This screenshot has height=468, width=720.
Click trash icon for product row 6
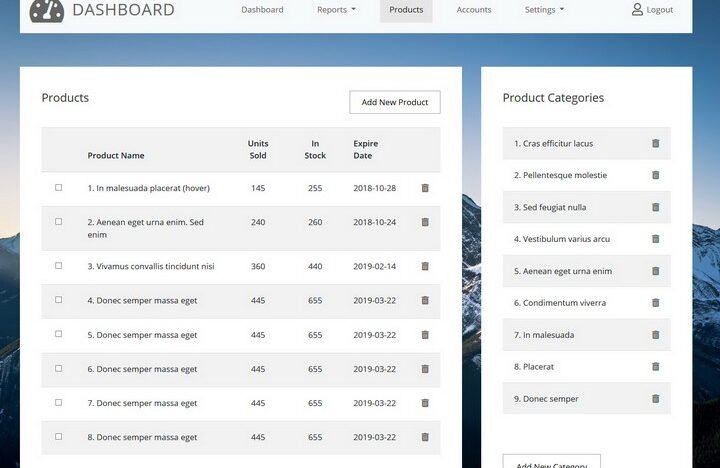click(x=425, y=369)
